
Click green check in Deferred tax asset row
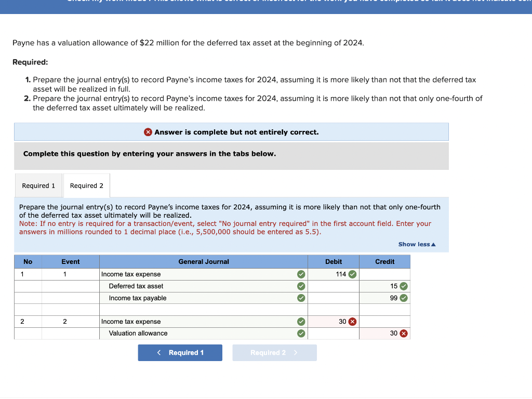pos(301,286)
